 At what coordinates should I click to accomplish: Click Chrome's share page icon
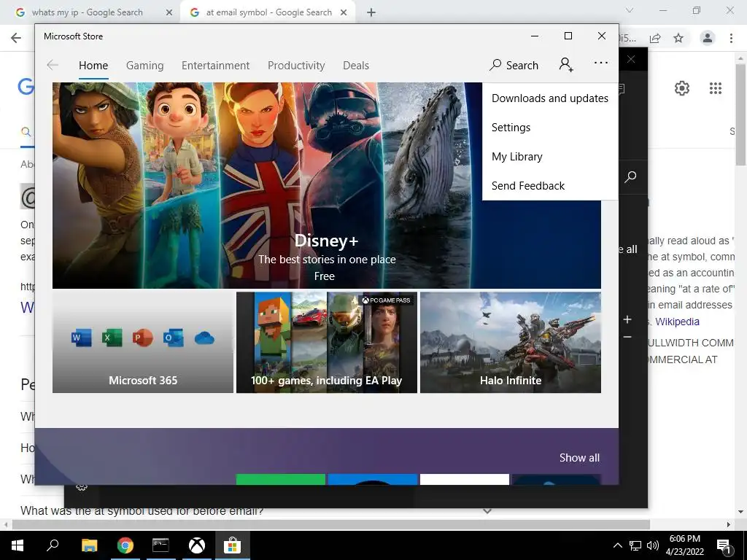point(656,38)
